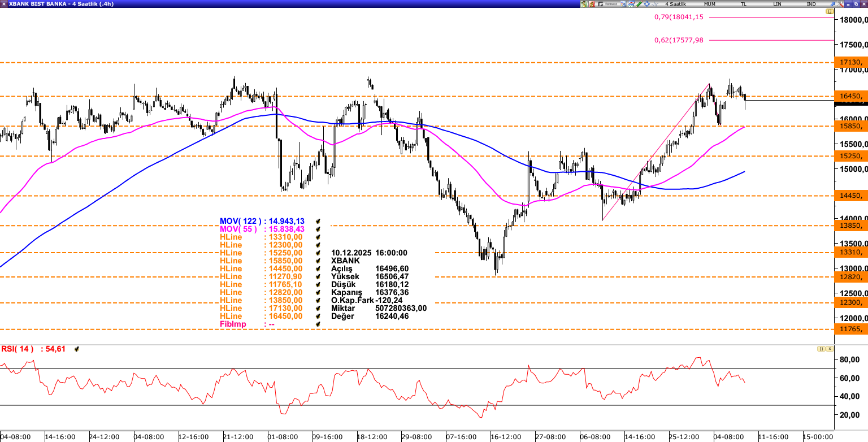
Task: Click the blue diagonal arrow icon
Action: pos(832,4)
